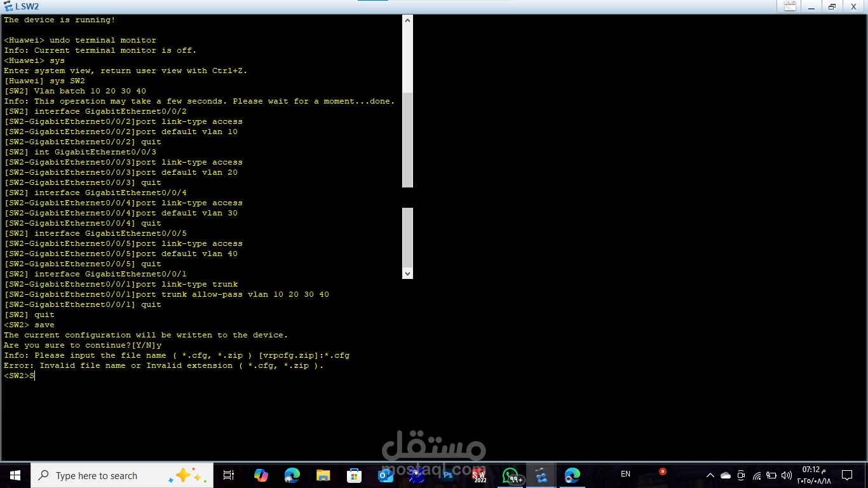Open Microsoft Store from the taskbar

(354, 475)
